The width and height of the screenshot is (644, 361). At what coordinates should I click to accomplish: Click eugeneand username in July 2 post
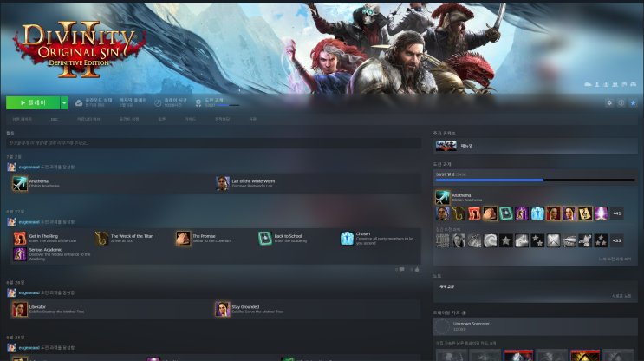pos(29,167)
